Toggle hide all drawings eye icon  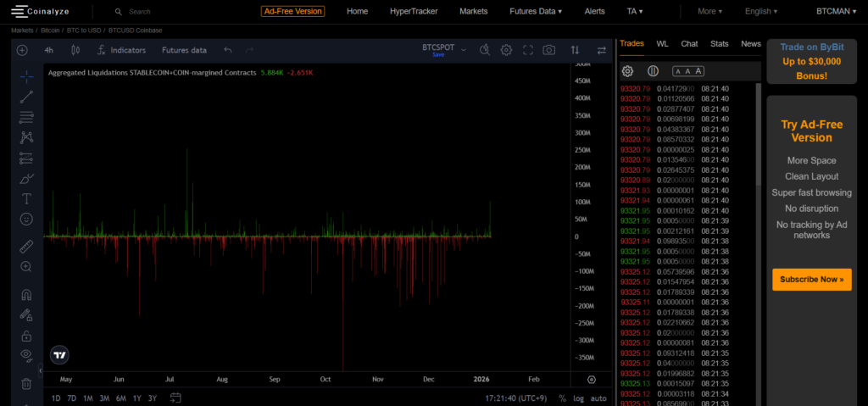pyautogui.click(x=26, y=354)
